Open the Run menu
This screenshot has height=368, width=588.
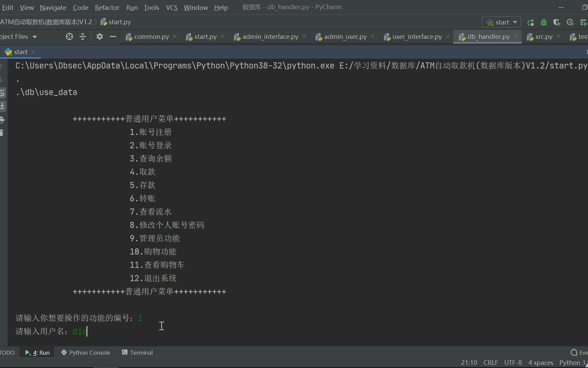click(x=132, y=7)
